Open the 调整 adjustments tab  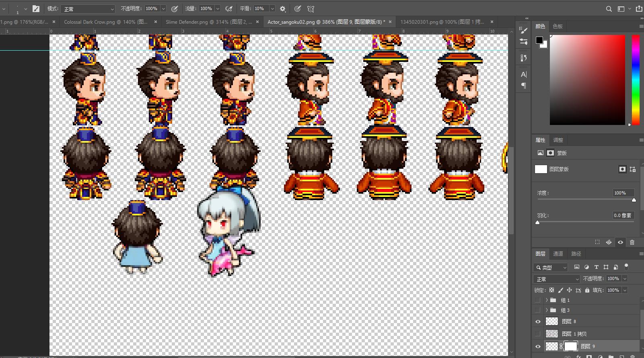click(x=558, y=140)
